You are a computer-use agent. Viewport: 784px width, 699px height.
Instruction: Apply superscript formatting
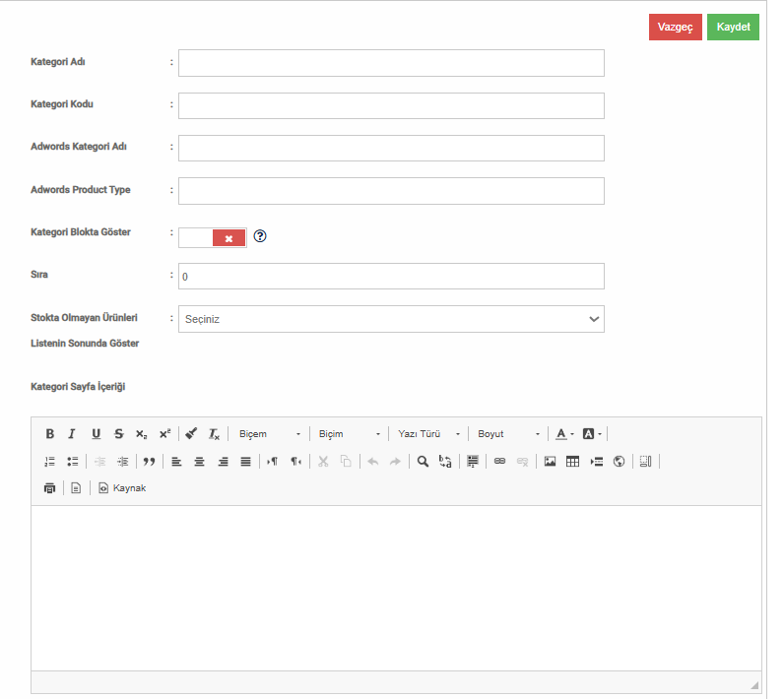(x=164, y=434)
